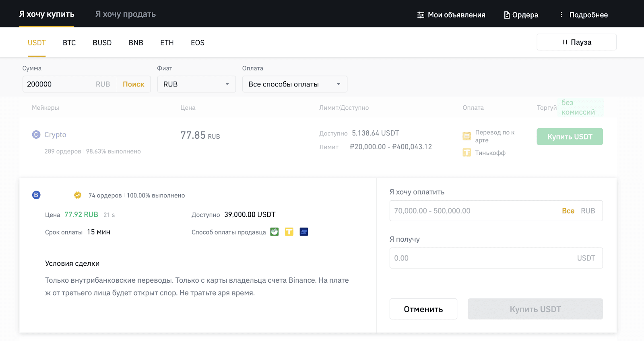Select the ETH currency tab
This screenshot has width=644, height=341.
(x=167, y=43)
